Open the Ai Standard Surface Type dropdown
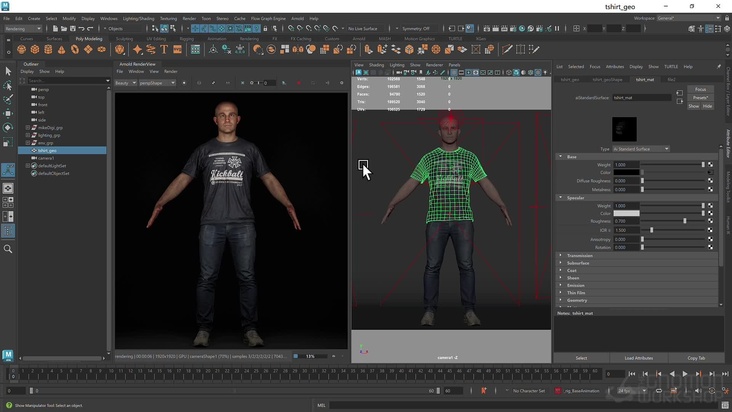The height and width of the screenshot is (412, 732). click(x=641, y=149)
